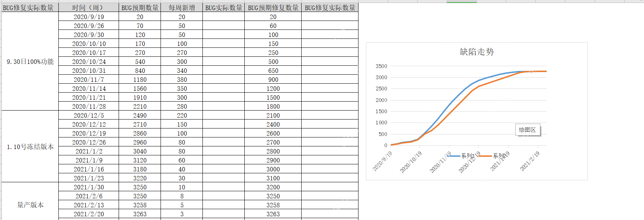Click the date cell 2020/11/28

pyautogui.click(x=89, y=106)
